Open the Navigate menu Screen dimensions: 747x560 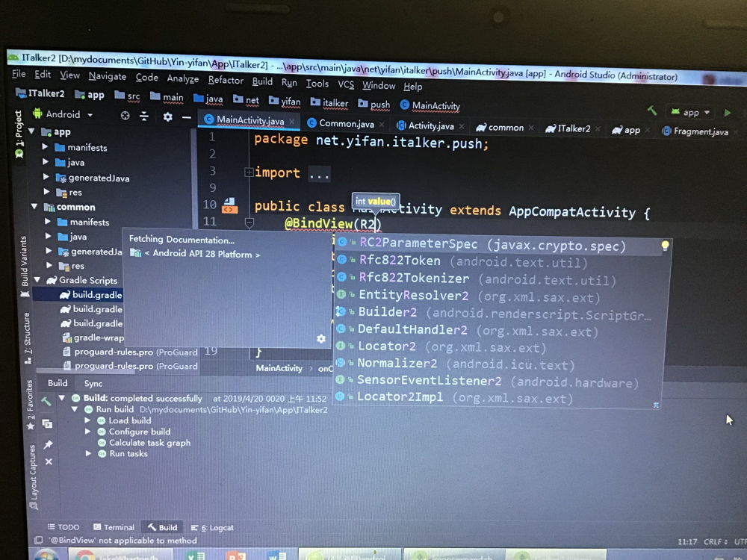click(107, 76)
